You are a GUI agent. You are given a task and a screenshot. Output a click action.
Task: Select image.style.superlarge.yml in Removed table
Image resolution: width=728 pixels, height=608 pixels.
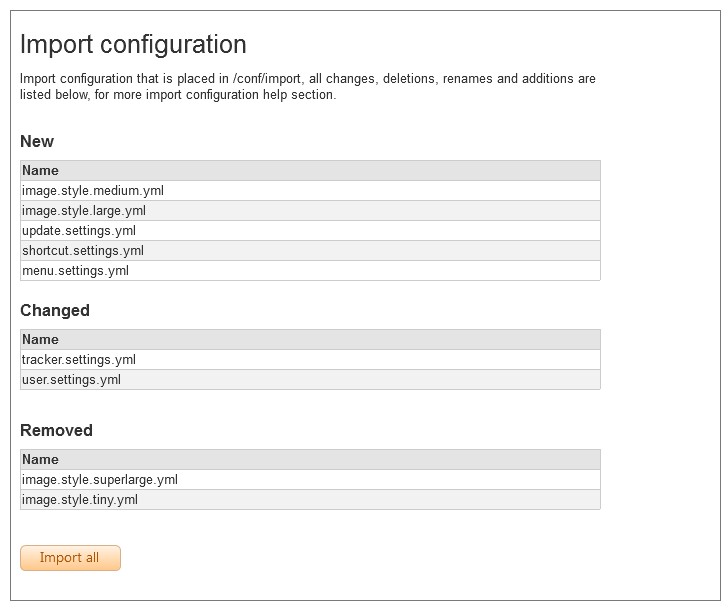310,479
